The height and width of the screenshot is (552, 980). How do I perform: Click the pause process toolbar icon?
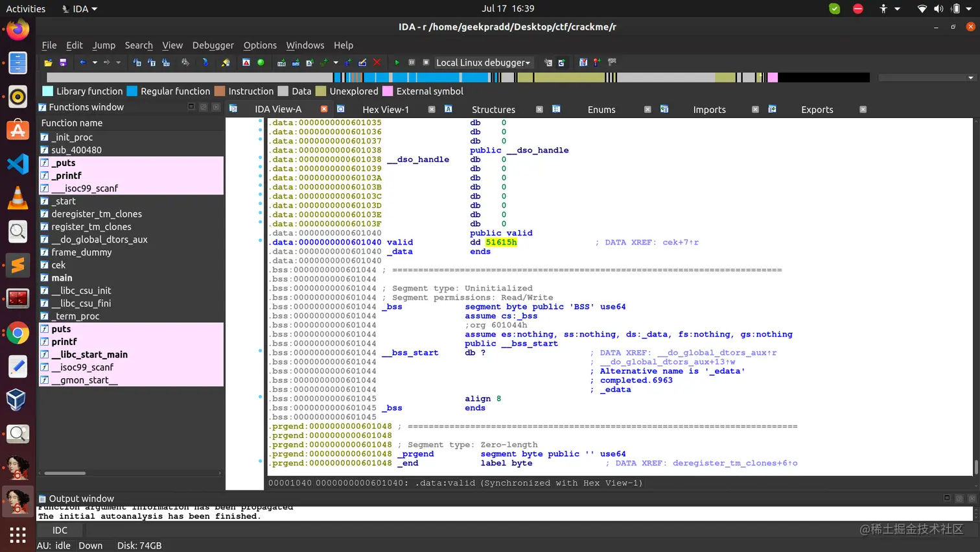[x=412, y=63]
